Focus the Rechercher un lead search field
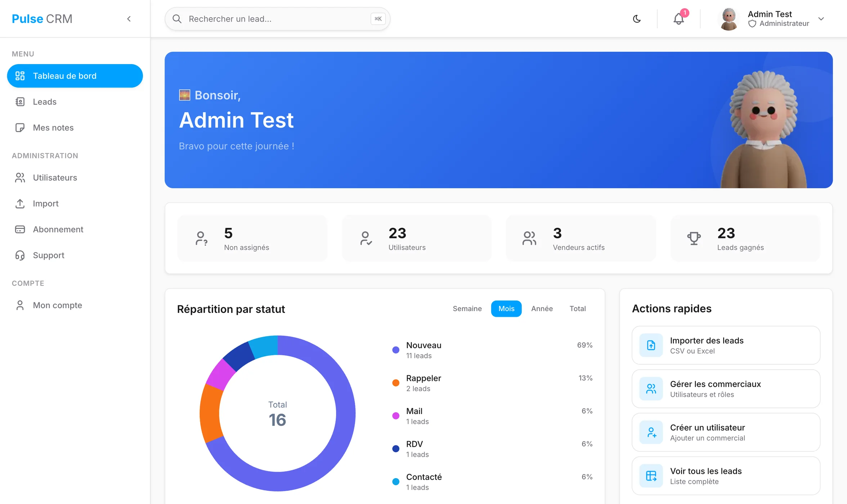 (x=277, y=19)
